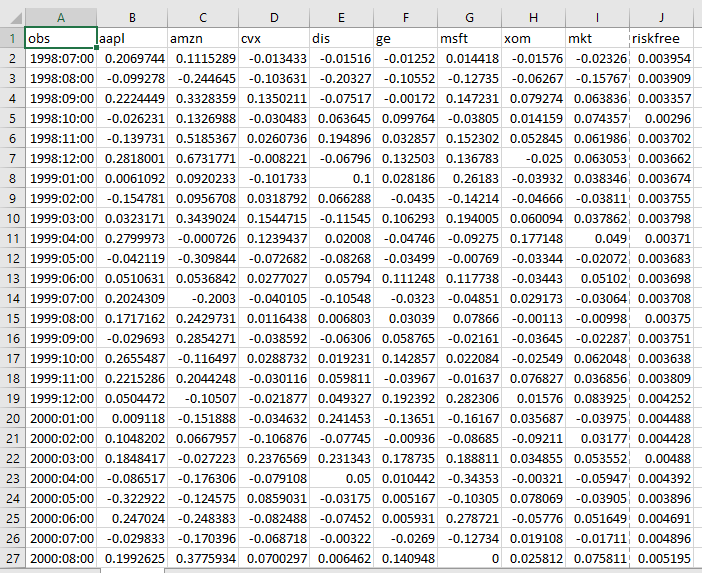The width and height of the screenshot is (702, 573).
Task: Select the mkt cell containing 0.049
Action: tap(597, 239)
